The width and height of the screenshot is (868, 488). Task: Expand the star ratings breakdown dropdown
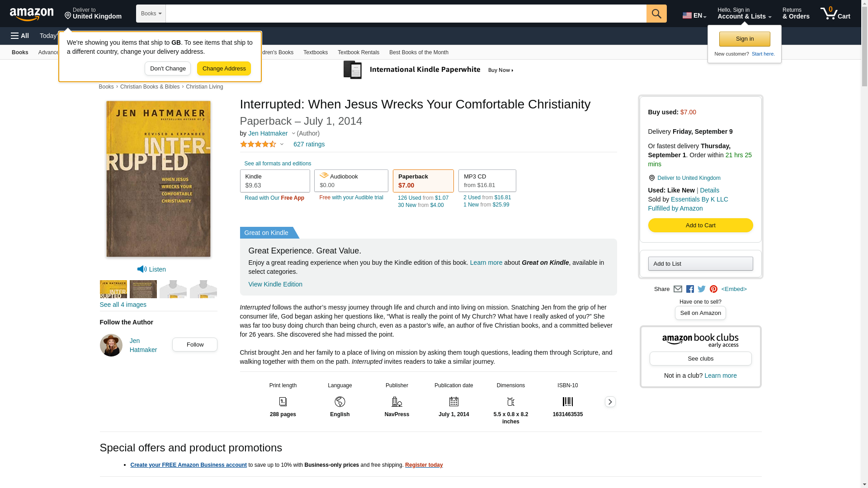[282, 145]
